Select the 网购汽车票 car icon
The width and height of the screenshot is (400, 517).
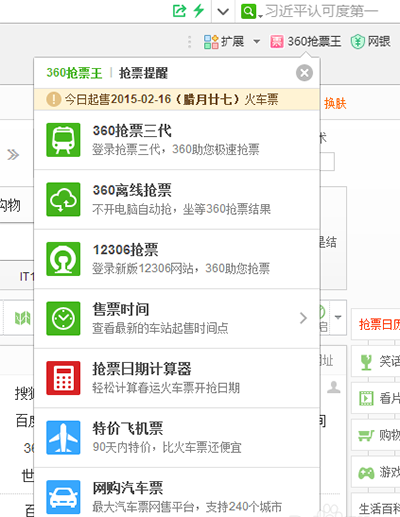[63, 497]
